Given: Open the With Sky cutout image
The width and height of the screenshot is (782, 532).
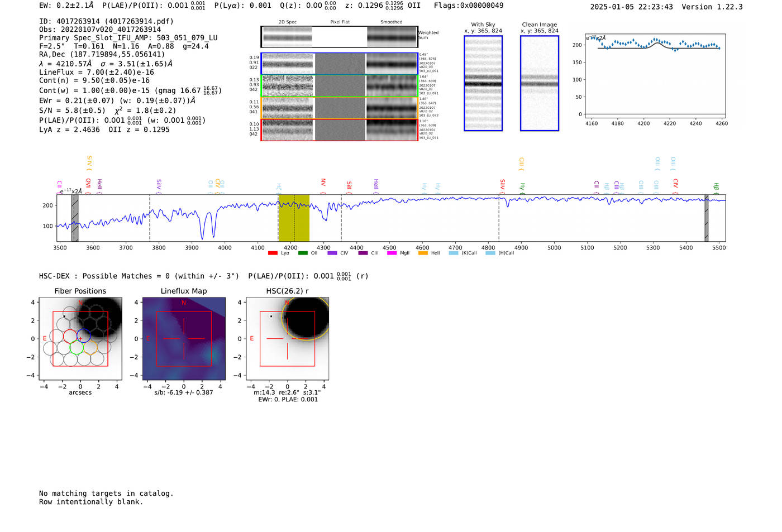Looking at the screenshot, I should tap(483, 83).
